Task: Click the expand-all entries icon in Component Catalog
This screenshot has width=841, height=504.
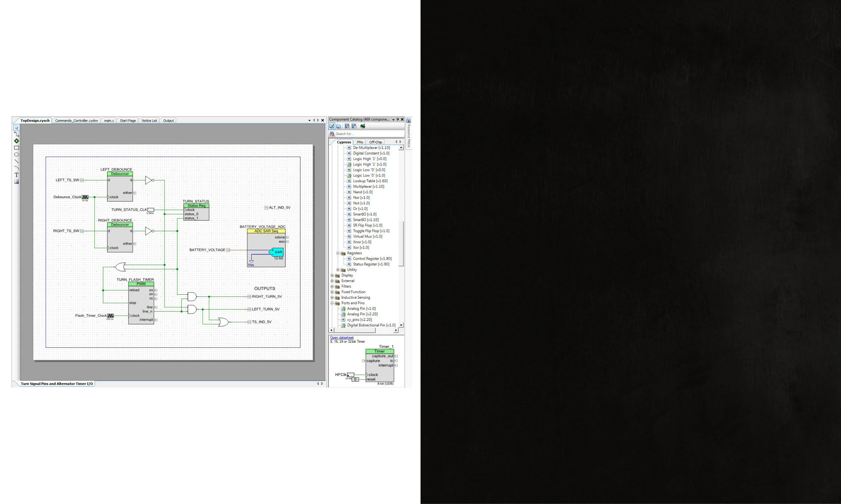Action: coord(348,126)
